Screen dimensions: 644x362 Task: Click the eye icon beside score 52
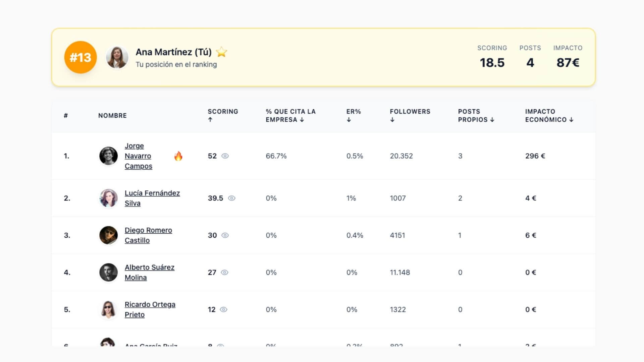click(225, 156)
